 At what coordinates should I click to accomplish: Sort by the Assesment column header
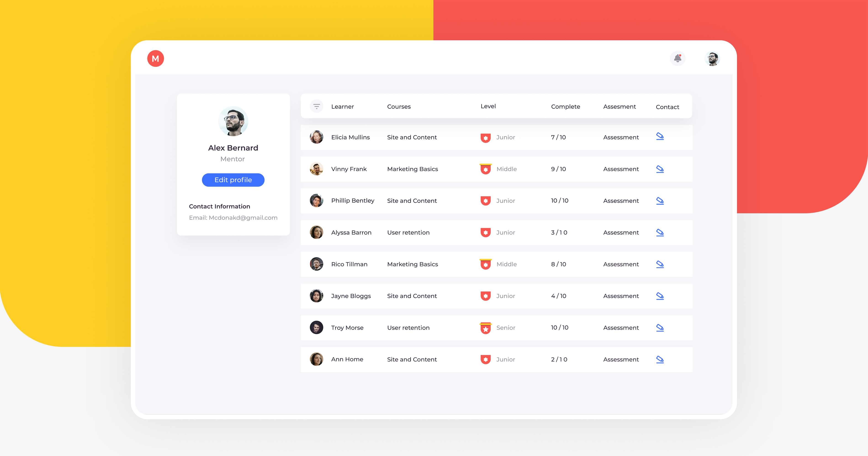tap(619, 107)
